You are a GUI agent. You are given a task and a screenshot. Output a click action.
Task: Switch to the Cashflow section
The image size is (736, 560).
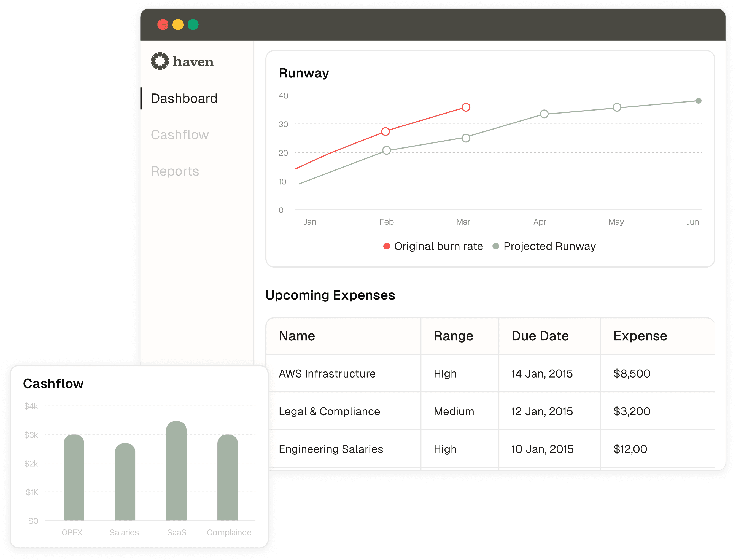180,135
